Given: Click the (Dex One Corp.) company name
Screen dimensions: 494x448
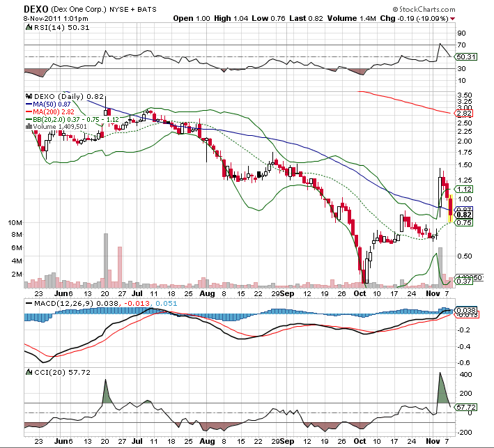Looking at the screenshot, I should tap(79, 9).
